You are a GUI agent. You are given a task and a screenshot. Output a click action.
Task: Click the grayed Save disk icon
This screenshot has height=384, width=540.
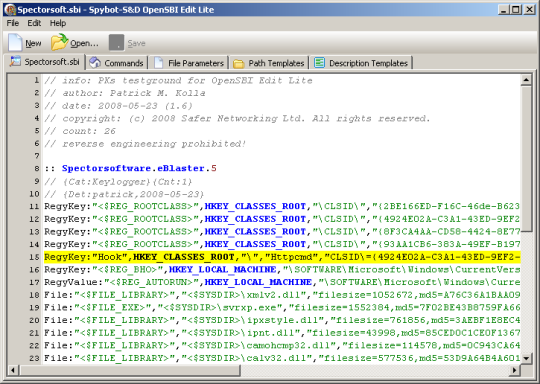tap(116, 43)
